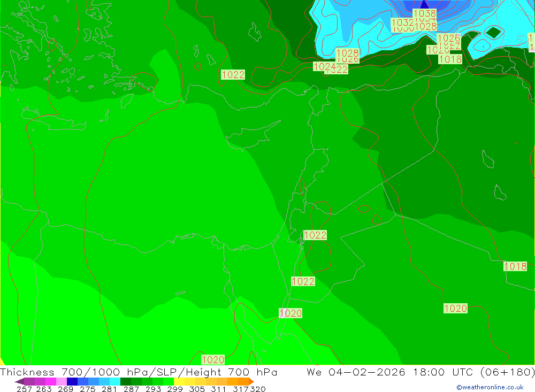Click the 1026 isobar label
535x392 pixels.
tap(449, 38)
